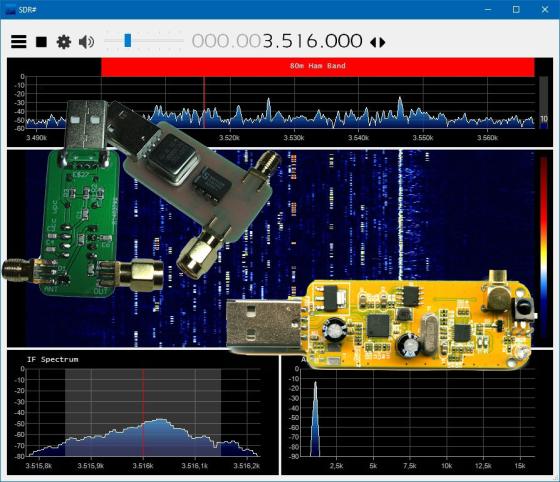Step frequency down with the left arrow
The width and height of the screenshot is (560, 482).
click(x=373, y=42)
